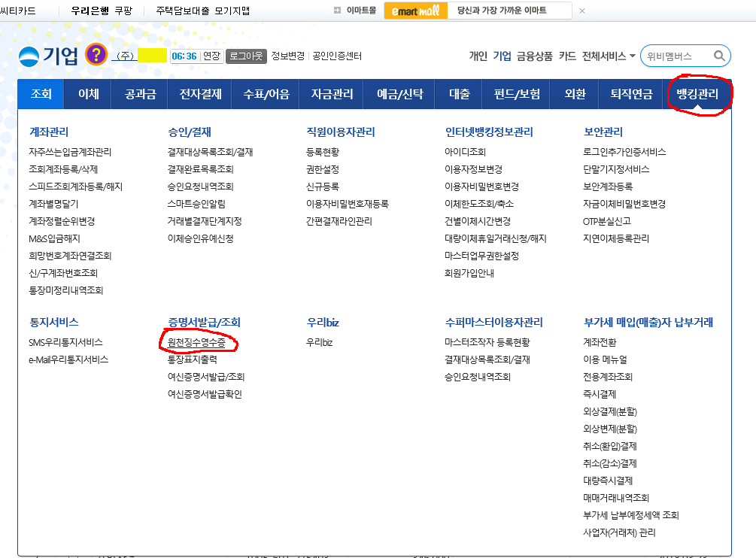Select 결재완료목록조회 menu item
Viewport: 756px width, 558px height.
(x=201, y=170)
